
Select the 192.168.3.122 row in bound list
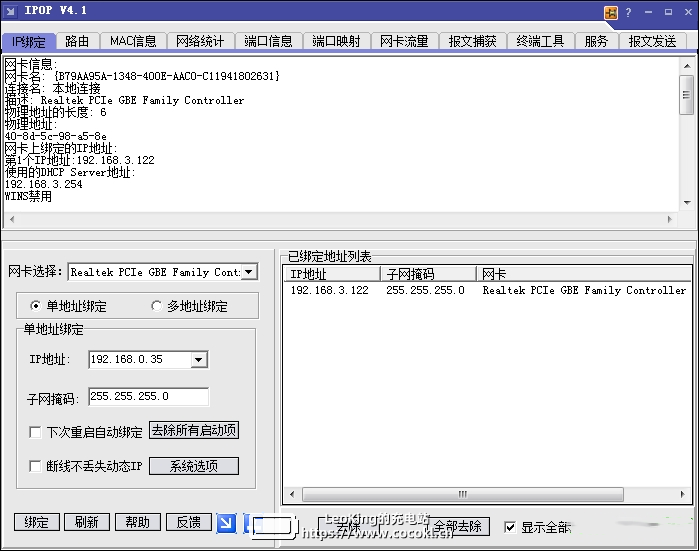(x=487, y=290)
